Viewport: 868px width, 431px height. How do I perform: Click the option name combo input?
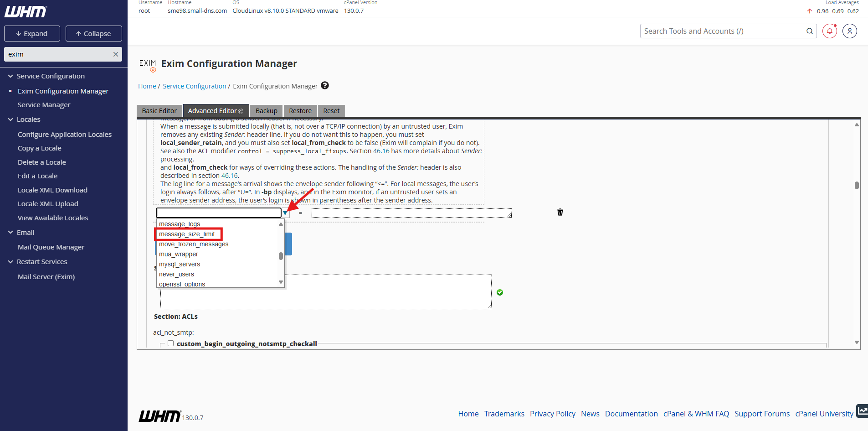219,213
